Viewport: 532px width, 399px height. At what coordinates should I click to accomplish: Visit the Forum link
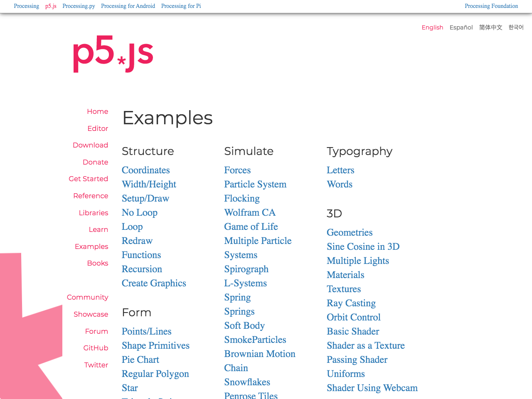click(96, 331)
